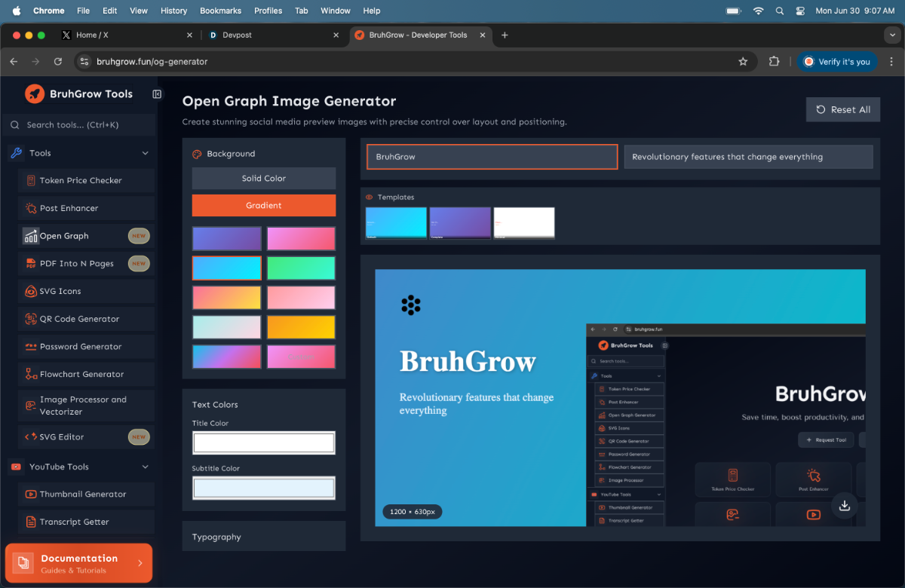Toggle the sidebar collapse control beside BruhGrow Tools
905x588 pixels.
tap(157, 93)
